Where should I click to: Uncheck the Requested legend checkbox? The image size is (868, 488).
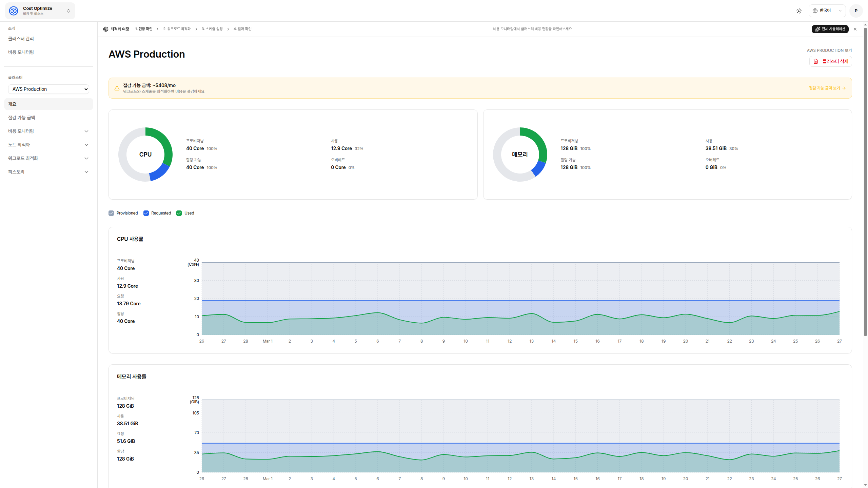tap(146, 213)
